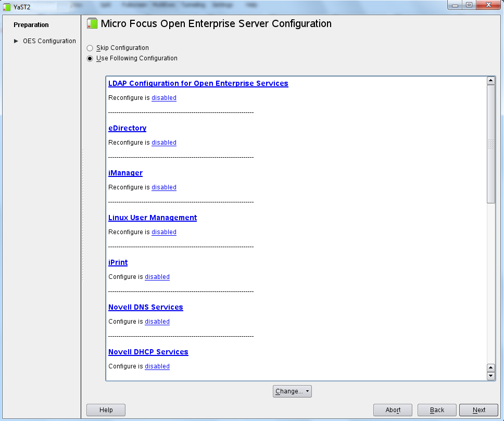
Task: Toggle disabled link under Linux User Management
Action: coord(164,232)
